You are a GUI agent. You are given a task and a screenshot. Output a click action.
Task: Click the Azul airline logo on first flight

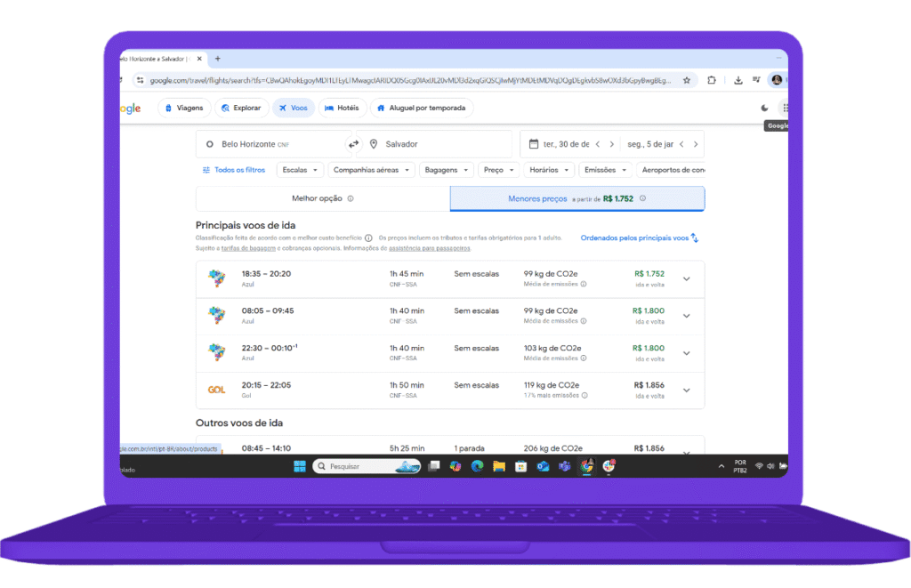[216, 278]
